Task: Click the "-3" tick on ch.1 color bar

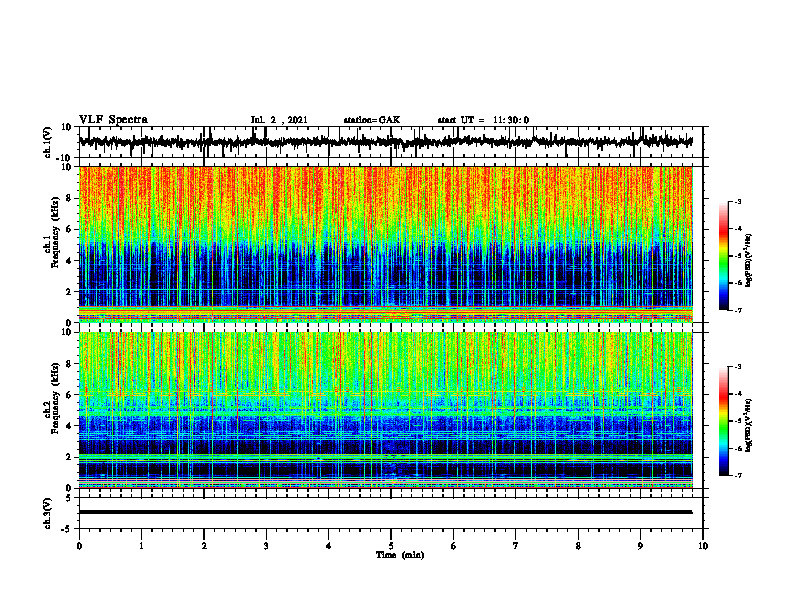Action: pos(738,201)
